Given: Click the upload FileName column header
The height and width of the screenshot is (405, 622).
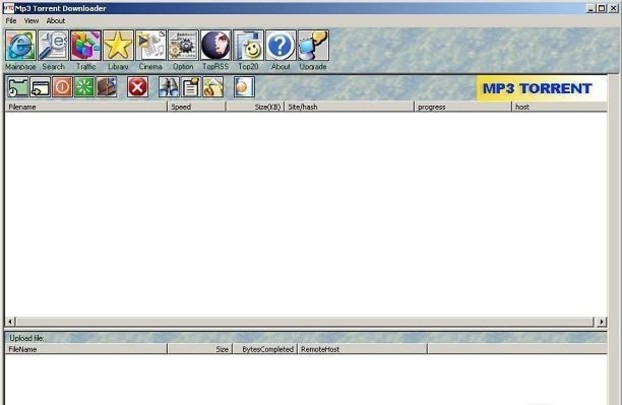Looking at the screenshot, I should [86, 349].
